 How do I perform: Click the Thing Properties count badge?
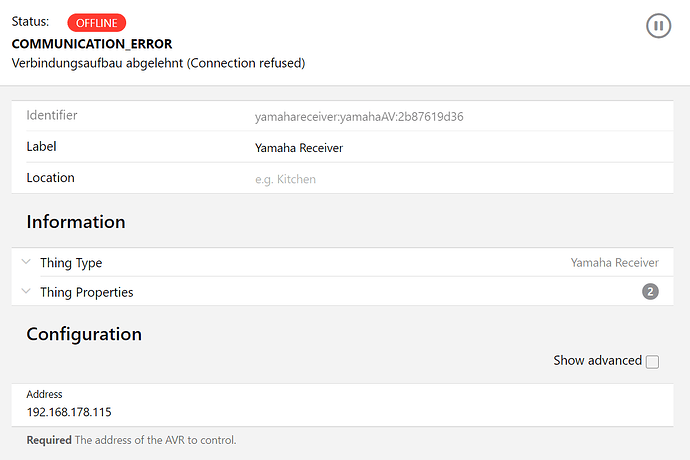click(x=650, y=292)
